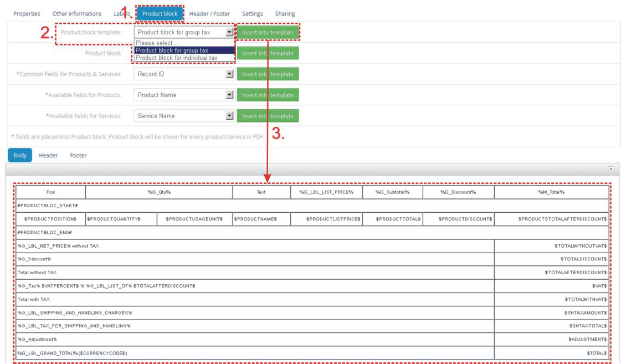This screenshot has width=621, height=364.
Task: Click the Record ID dropdown arrow
Action: pos(229,74)
